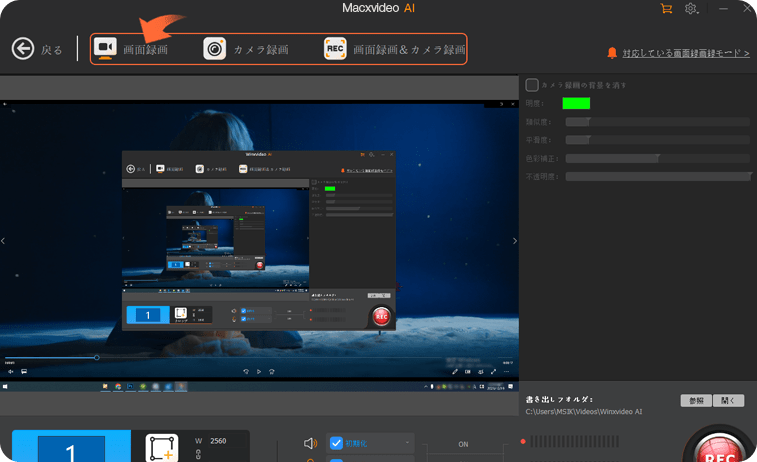
Task: Click the crop region selection icon
Action: click(x=162, y=448)
